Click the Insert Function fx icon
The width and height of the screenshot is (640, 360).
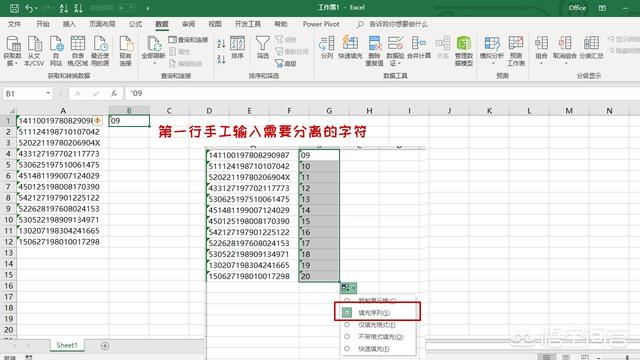point(113,94)
